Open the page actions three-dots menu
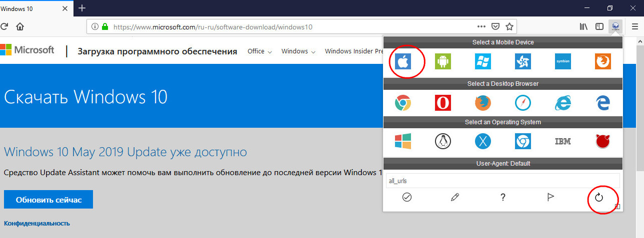This screenshot has height=238, width=644. 481,26
